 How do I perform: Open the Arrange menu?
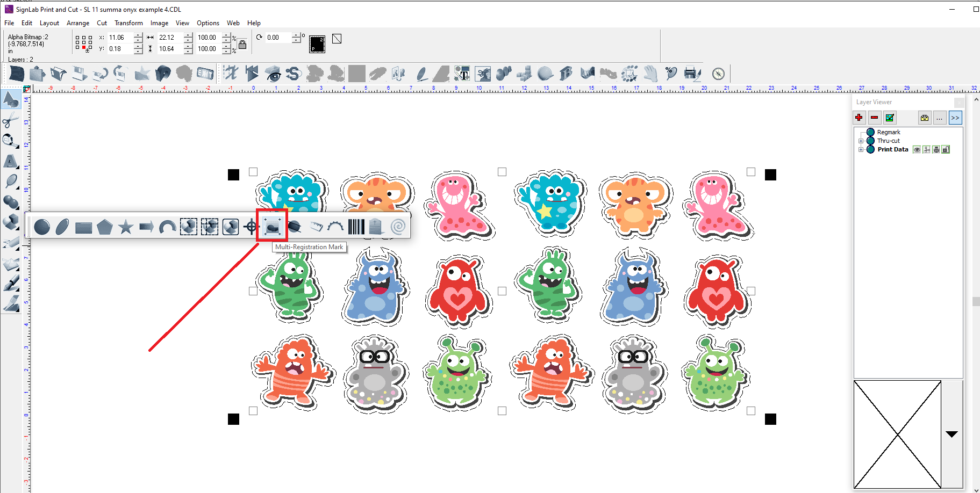pyautogui.click(x=78, y=23)
